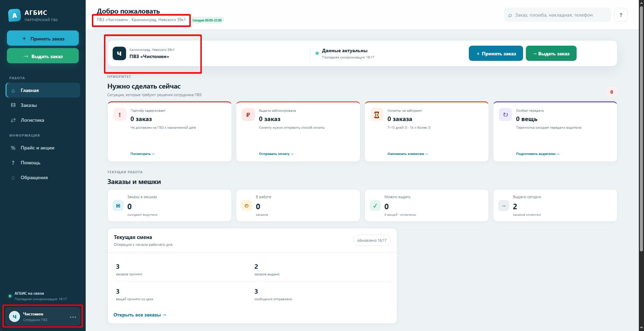Click the red exclamation icon on Партнёр задерживает
Screen dimensions: 644x331
[x=120, y=114]
